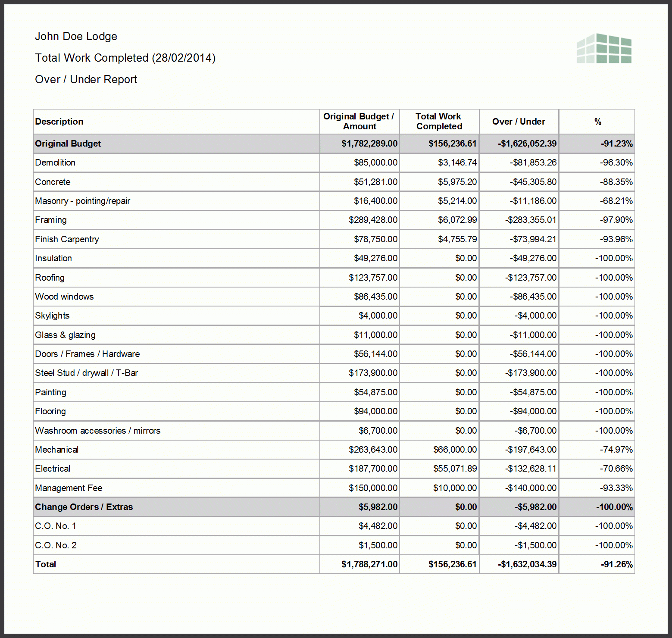Select the Original Budget section row label
672x638 pixels.
coord(68,144)
